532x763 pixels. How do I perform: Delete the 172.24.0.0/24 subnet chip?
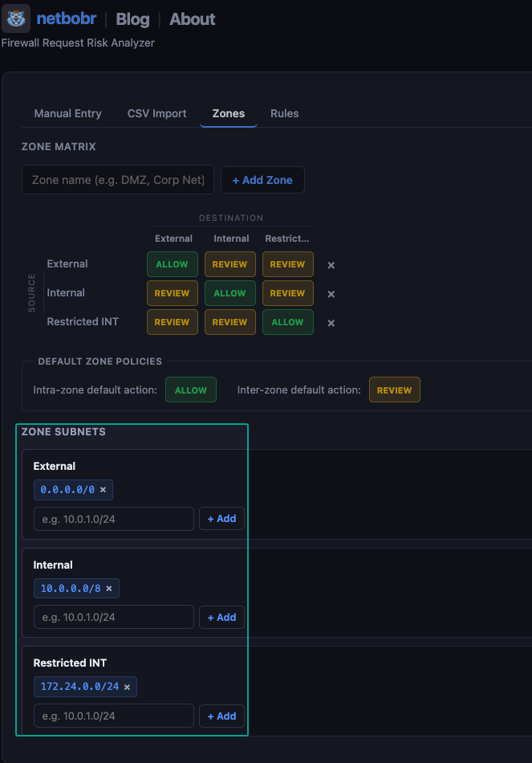click(126, 686)
